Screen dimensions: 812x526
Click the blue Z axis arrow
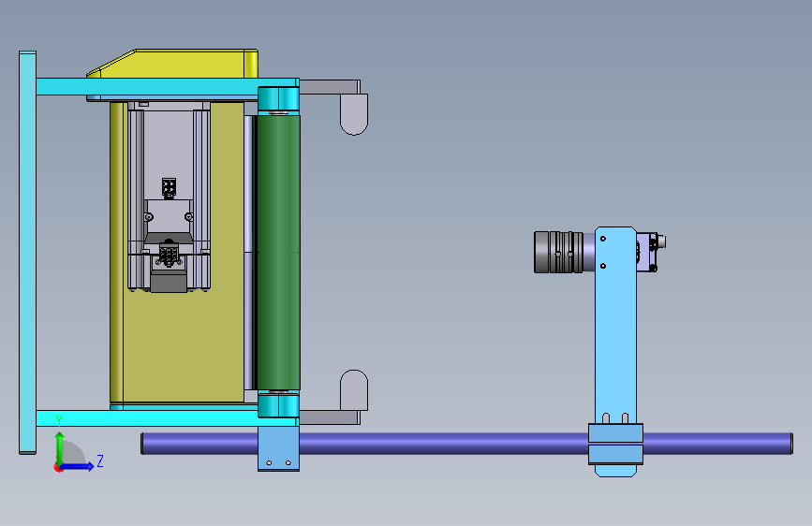pyautogui.click(x=78, y=466)
